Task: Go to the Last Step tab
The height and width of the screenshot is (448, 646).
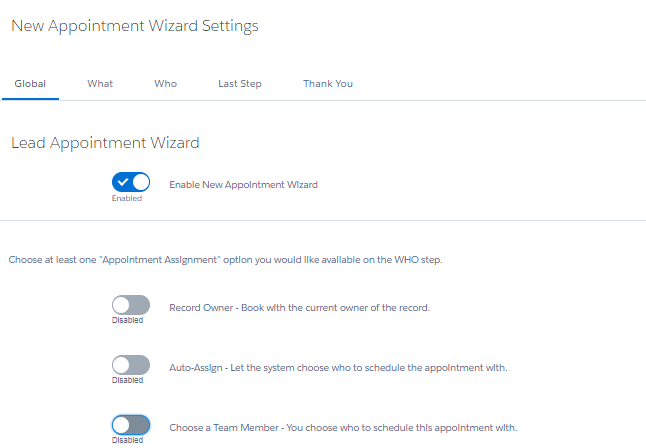Action: click(240, 84)
